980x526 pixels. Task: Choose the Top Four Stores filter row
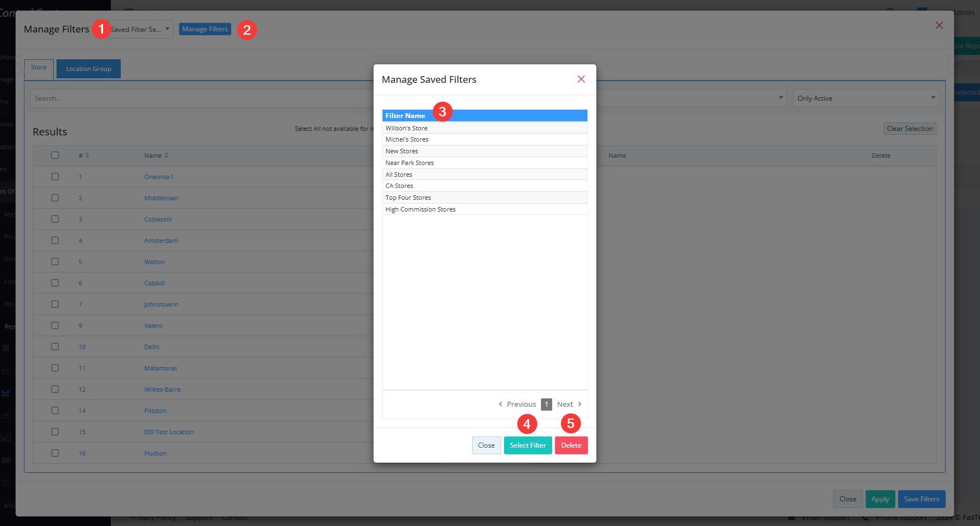tap(408, 198)
